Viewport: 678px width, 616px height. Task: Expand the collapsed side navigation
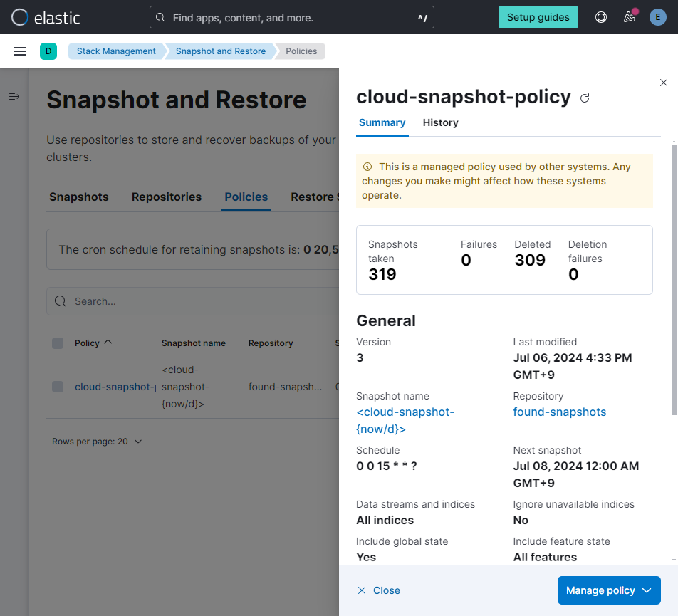pyautogui.click(x=14, y=96)
